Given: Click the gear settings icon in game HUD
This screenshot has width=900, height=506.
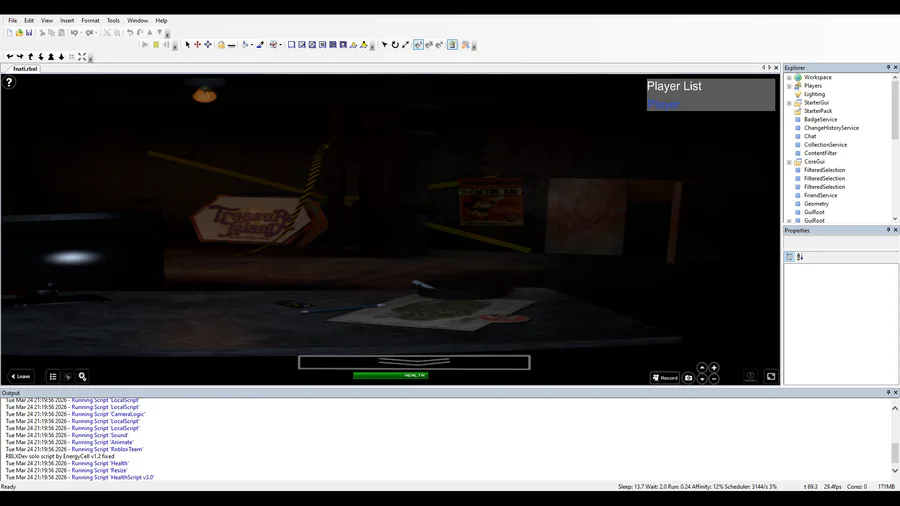Looking at the screenshot, I should click(x=82, y=376).
